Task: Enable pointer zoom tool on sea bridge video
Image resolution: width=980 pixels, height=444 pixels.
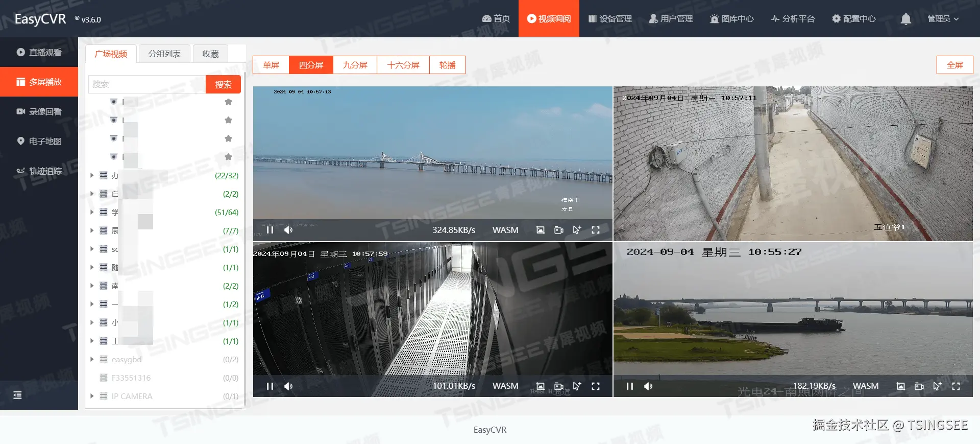Action: coord(577,230)
